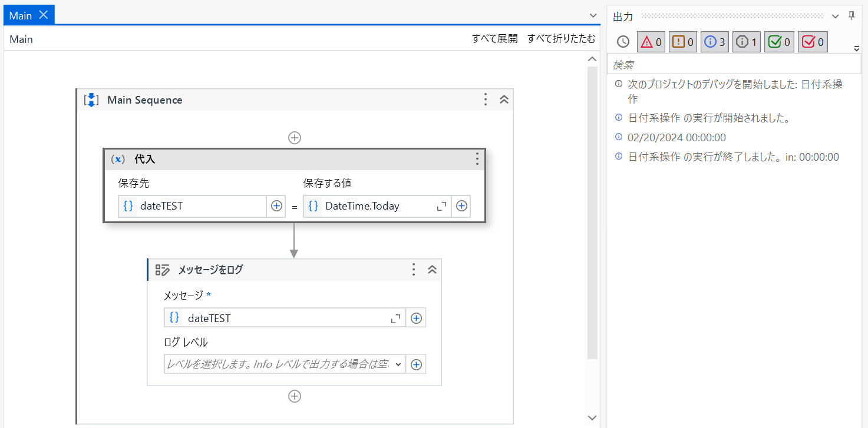This screenshot has height=428, width=868.
Task: Toggle the info messages filter showing 3
Action: coord(714,42)
